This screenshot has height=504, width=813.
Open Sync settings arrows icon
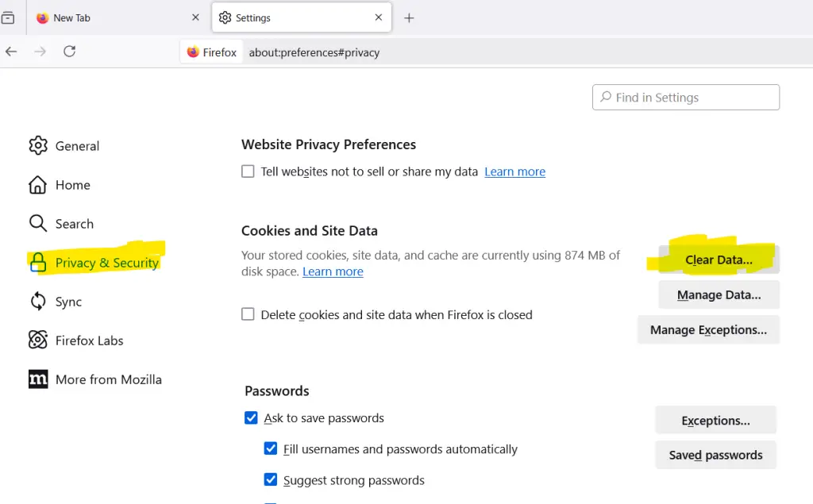[38, 302]
